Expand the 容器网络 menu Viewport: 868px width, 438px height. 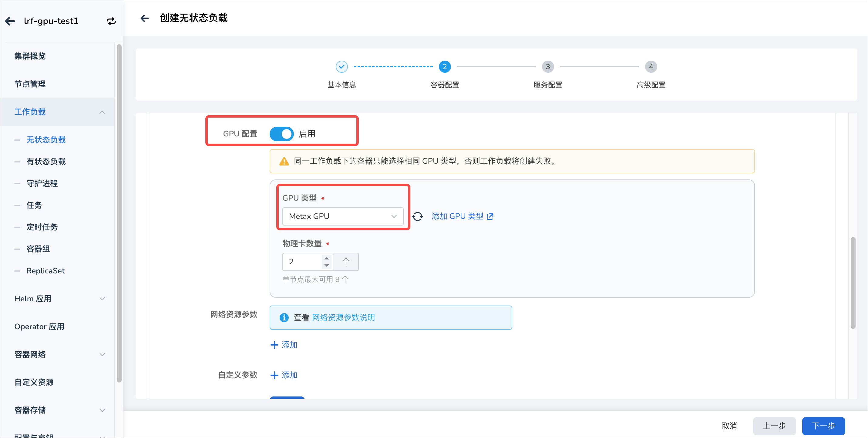coord(102,355)
